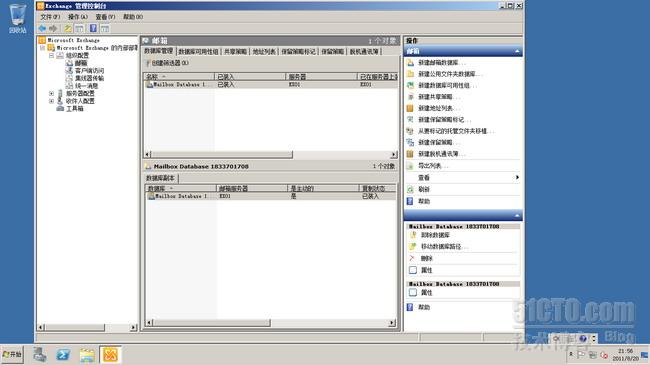650x365 pixels.
Task: Expand the 服务器配置 (Server Configuration) tree node
Action: point(51,93)
